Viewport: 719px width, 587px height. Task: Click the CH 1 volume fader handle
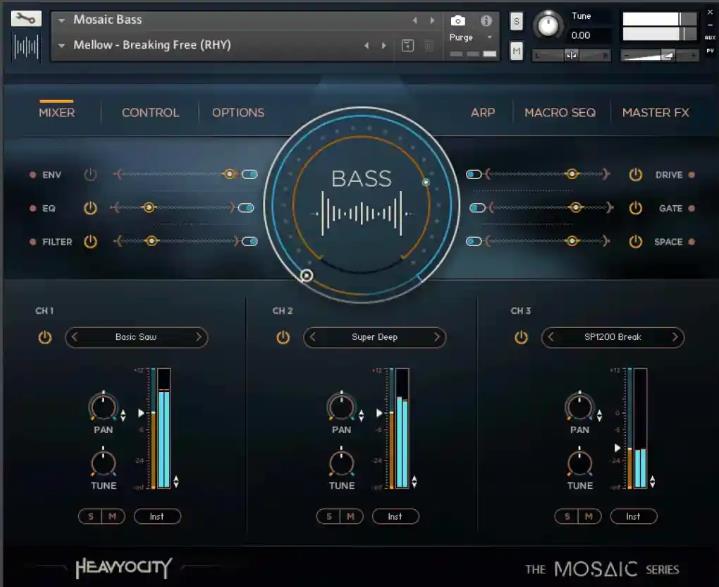(x=141, y=413)
